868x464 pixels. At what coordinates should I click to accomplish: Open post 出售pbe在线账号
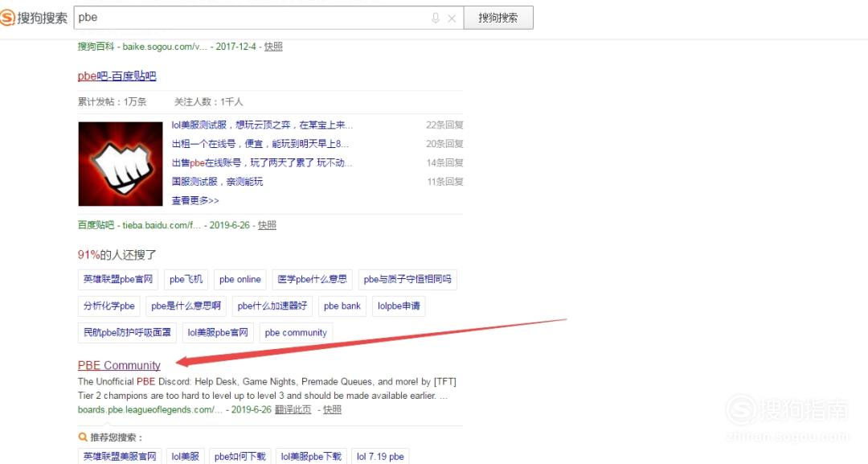tap(261, 162)
